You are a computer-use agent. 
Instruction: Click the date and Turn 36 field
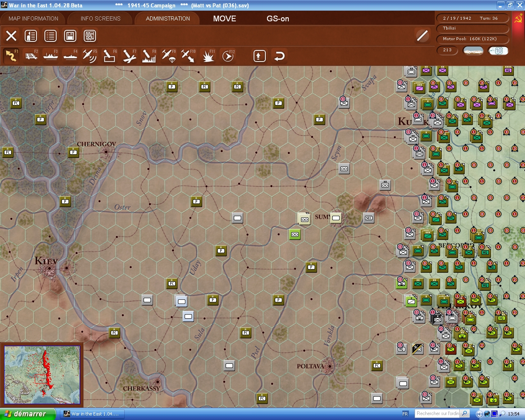point(473,18)
